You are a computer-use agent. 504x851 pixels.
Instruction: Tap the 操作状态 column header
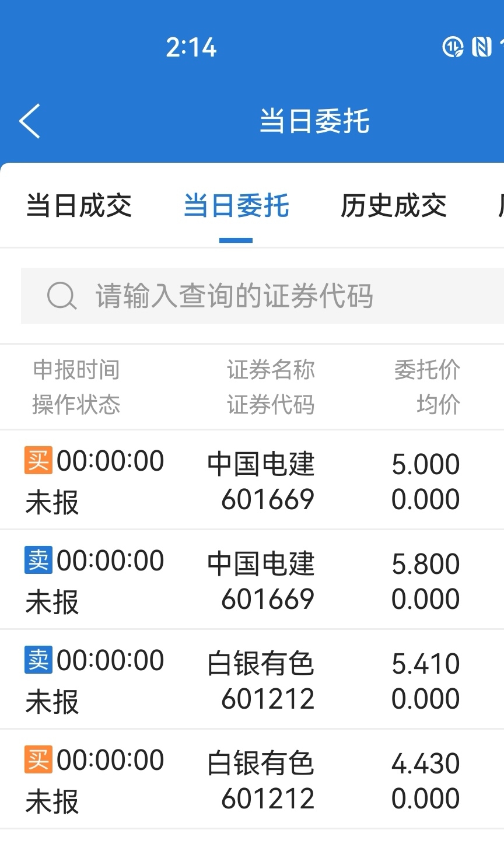(x=76, y=404)
